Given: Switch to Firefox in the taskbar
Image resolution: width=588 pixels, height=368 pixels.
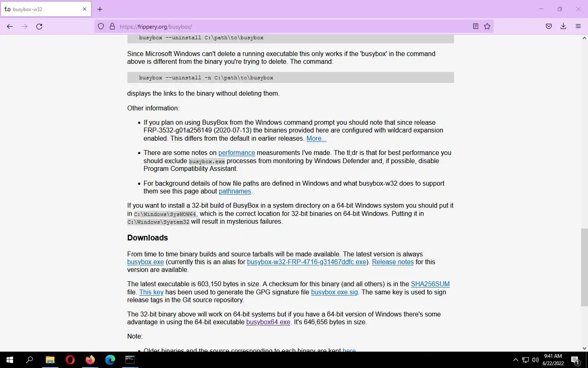Looking at the screenshot, I should (x=90, y=360).
